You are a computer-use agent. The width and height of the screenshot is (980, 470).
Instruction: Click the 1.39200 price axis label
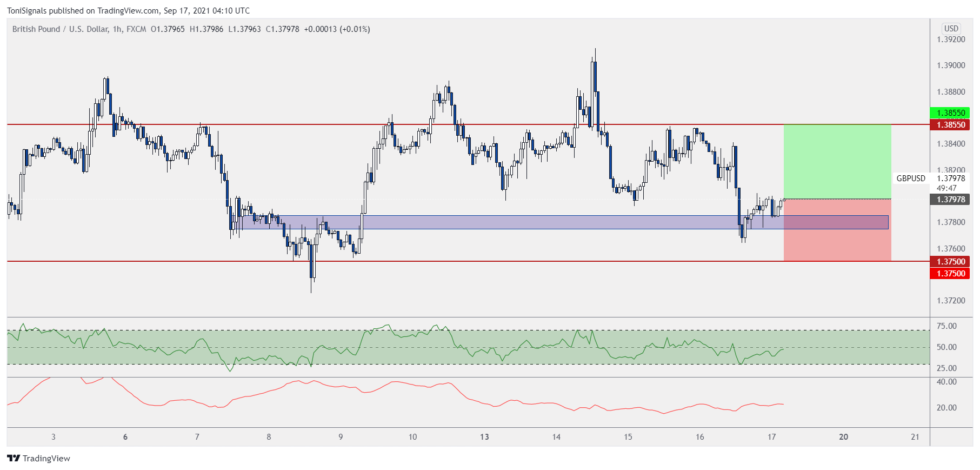click(x=950, y=39)
